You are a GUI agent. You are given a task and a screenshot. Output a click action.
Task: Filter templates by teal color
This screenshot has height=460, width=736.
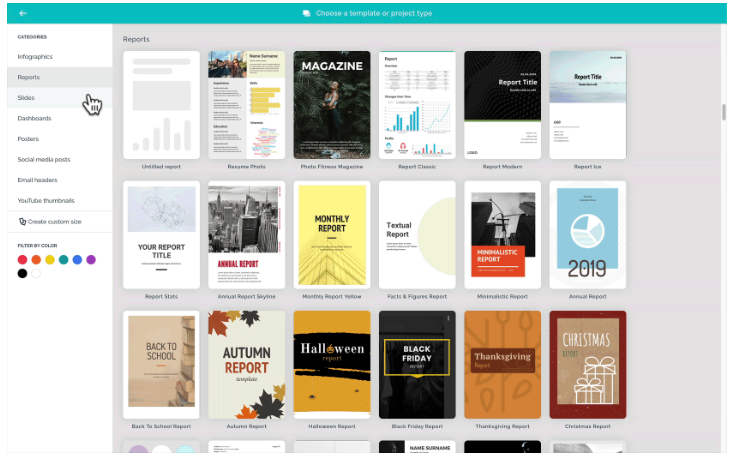[x=63, y=260]
